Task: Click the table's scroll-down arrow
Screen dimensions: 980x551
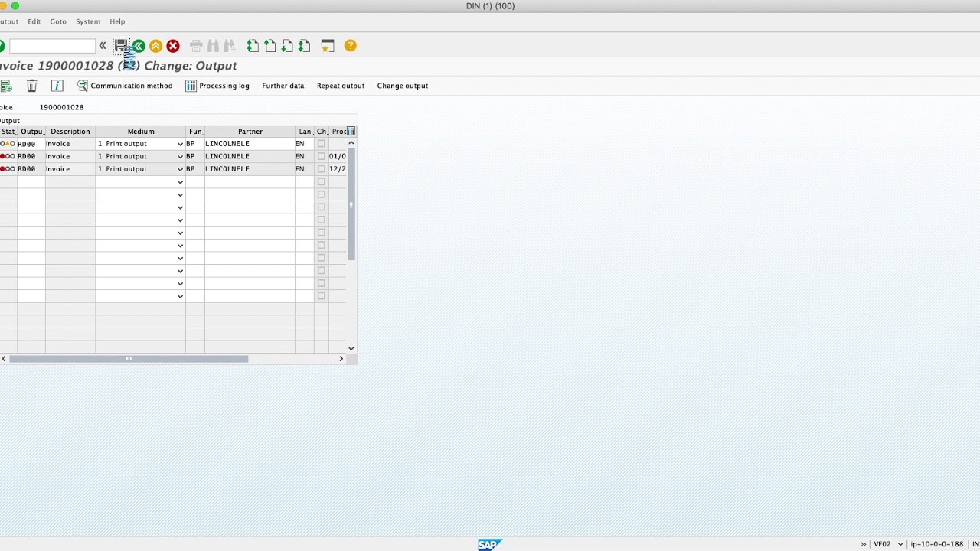Action: pos(351,348)
